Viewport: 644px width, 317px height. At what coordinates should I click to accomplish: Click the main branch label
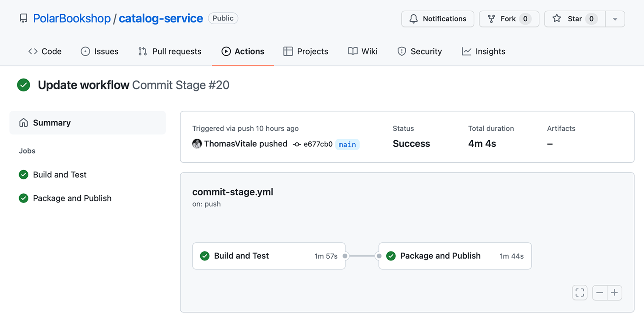pos(347,144)
